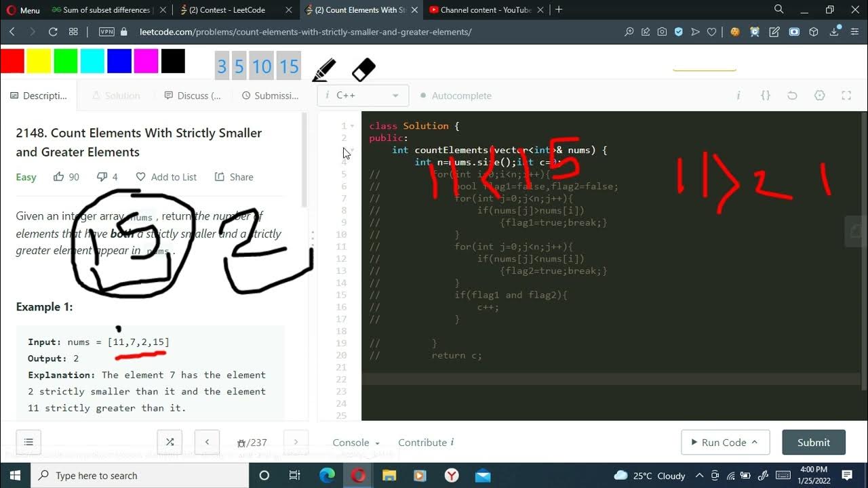Search open tabs with magnifier icon
The image size is (868, 488).
click(779, 9)
